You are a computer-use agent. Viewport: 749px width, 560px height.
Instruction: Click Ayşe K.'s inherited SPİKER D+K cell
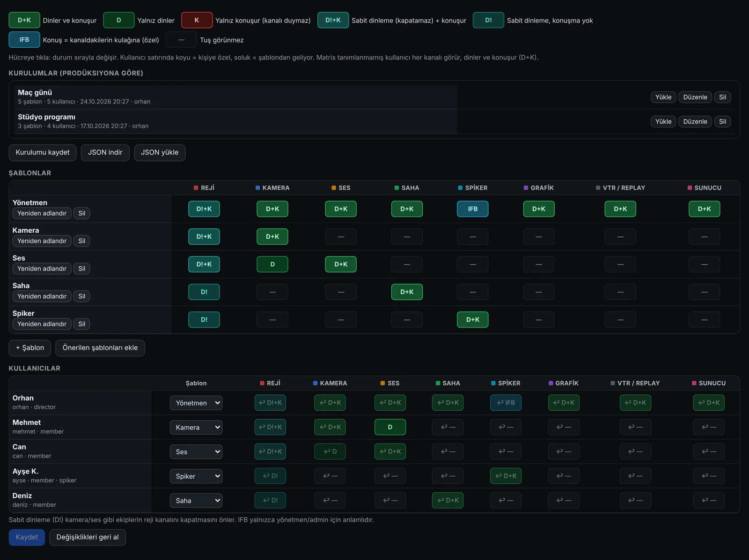point(506,476)
